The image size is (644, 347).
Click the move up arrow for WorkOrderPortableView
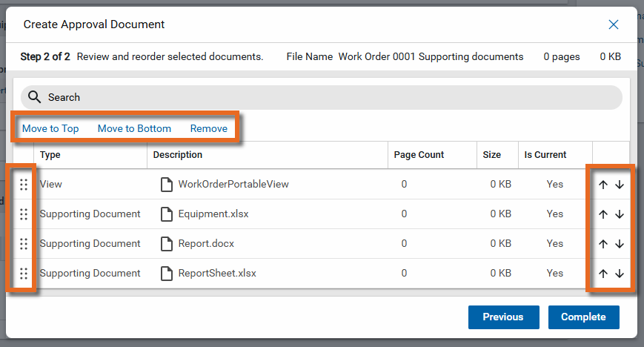603,185
